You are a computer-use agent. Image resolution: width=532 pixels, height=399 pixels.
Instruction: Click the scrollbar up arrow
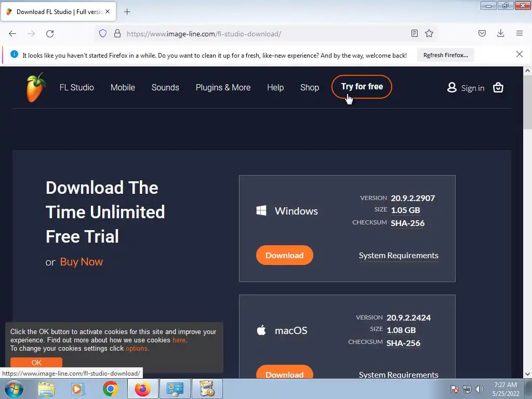527,71
